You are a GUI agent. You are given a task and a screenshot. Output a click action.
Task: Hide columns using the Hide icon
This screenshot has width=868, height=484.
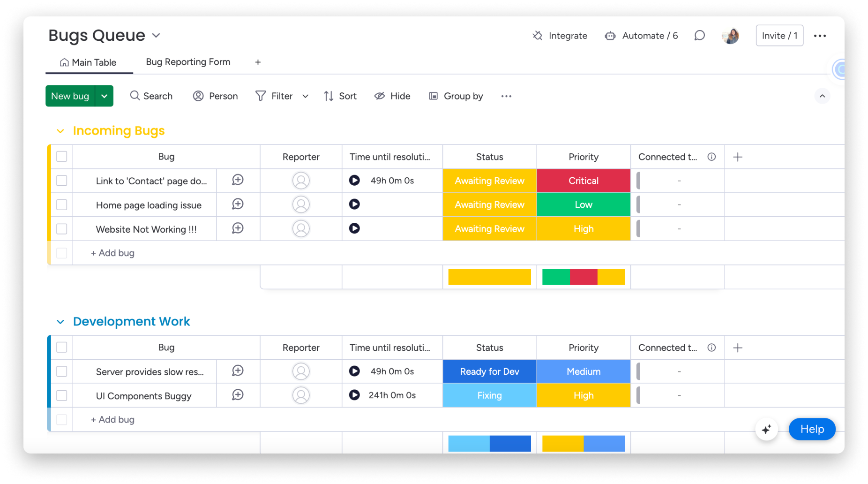coord(392,96)
